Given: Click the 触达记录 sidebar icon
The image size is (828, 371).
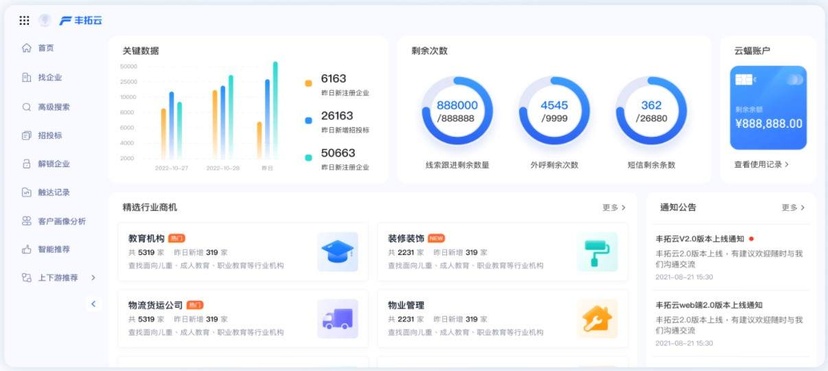Looking at the screenshot, I should (26, 193).
